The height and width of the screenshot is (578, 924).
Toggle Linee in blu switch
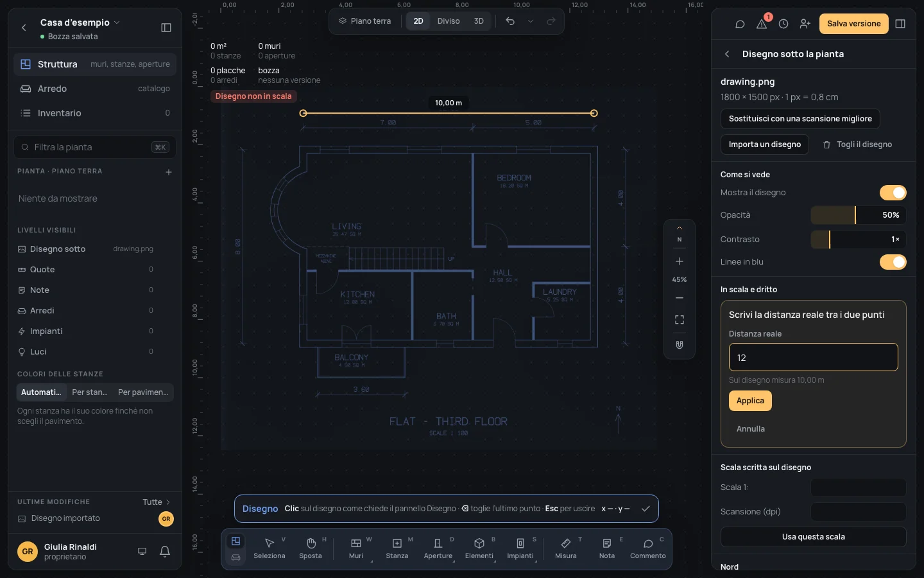893,262
